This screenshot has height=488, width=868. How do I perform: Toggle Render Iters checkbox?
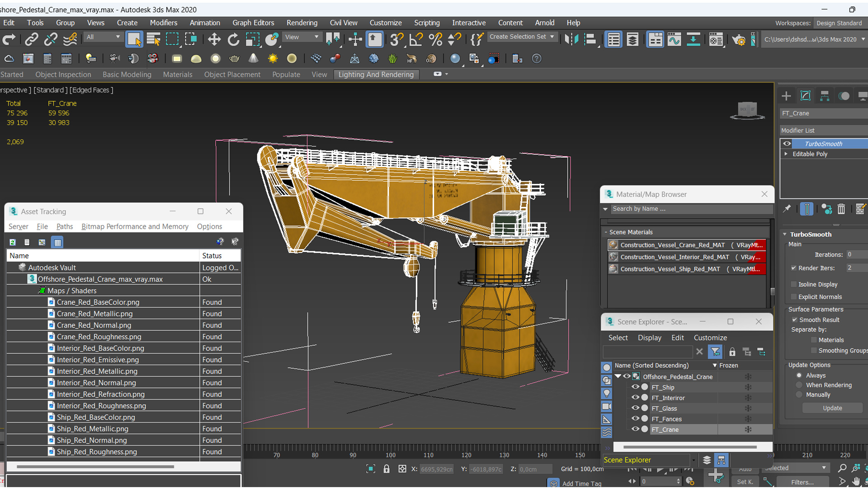793,268
